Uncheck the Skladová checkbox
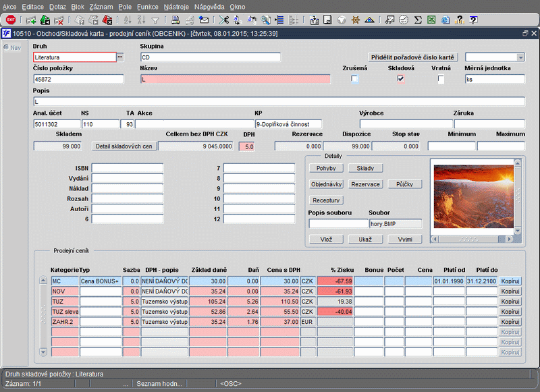 coord(400,79)
